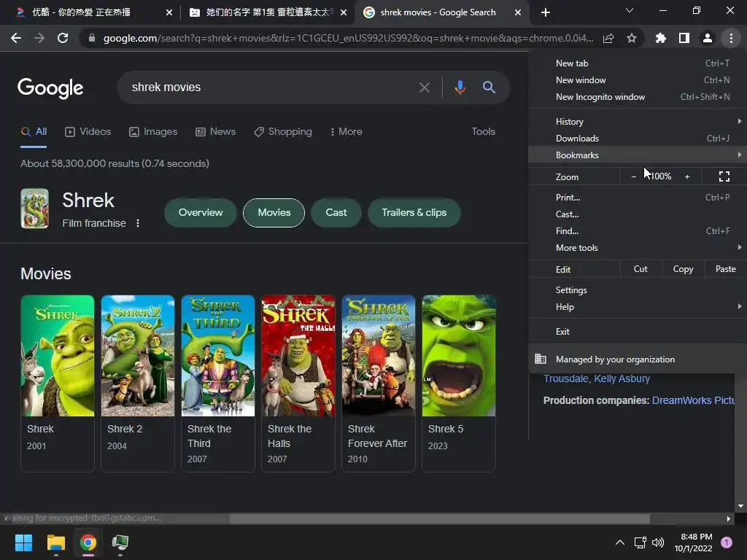Submit search with magnifying glass icon

click(489, 87)
